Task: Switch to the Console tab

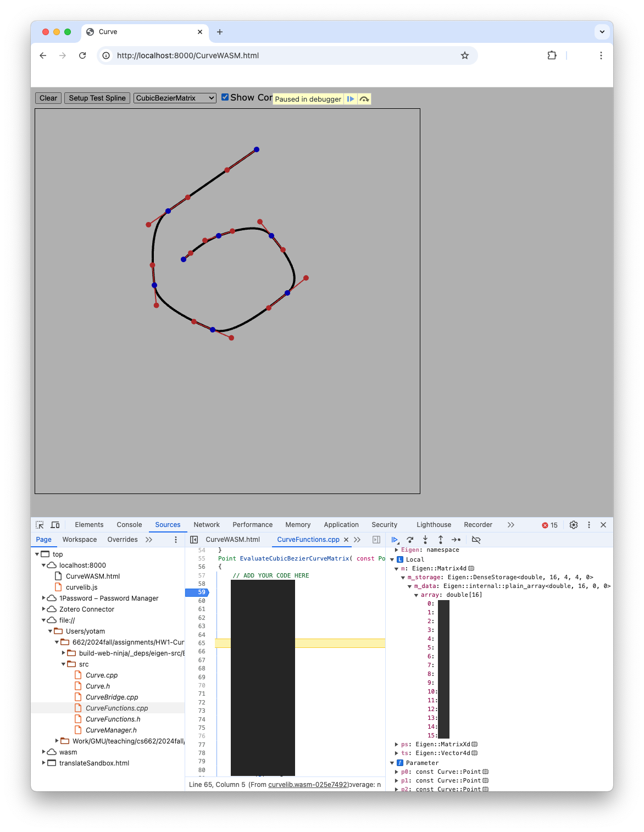Action: pyautogui.click(x=129, y=525)
